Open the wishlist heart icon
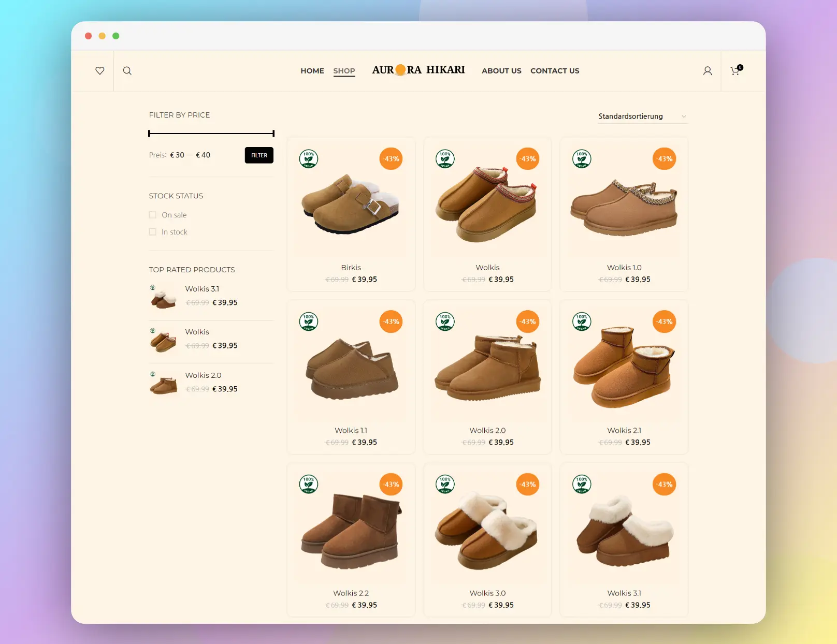 click(100, 71)
